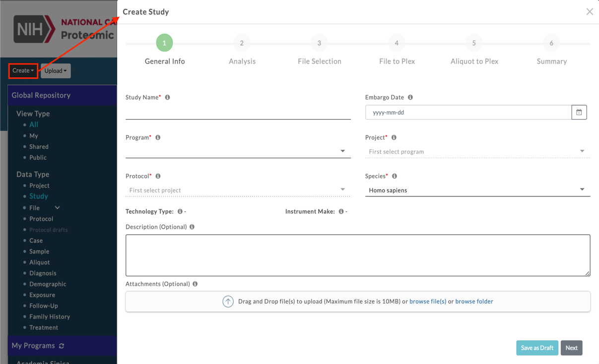
Task: Click the Species info icon
Action: (395, 176)
